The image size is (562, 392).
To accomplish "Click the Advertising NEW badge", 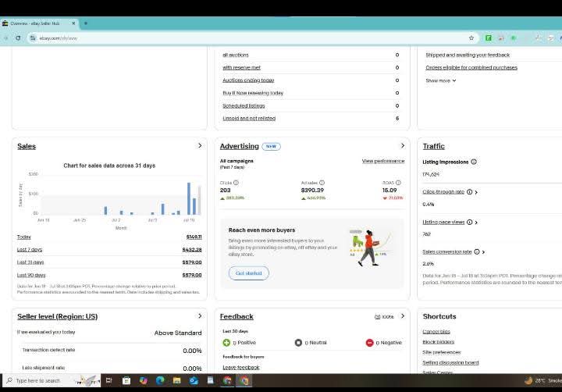I will pyautogui.click(x=272, y=146).
